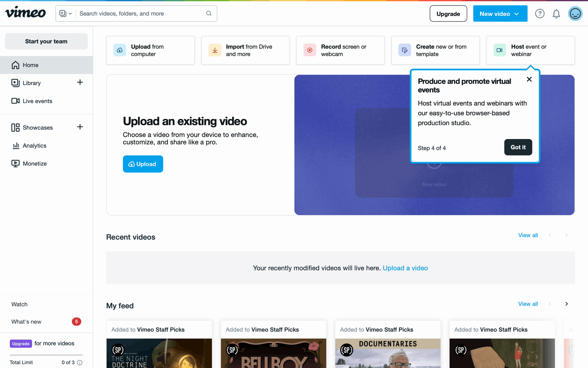Screen dimensions: 588x368
Task: Click Vimeo Staff Picks link above Bellboy
Action: click(x=275, y=330)
